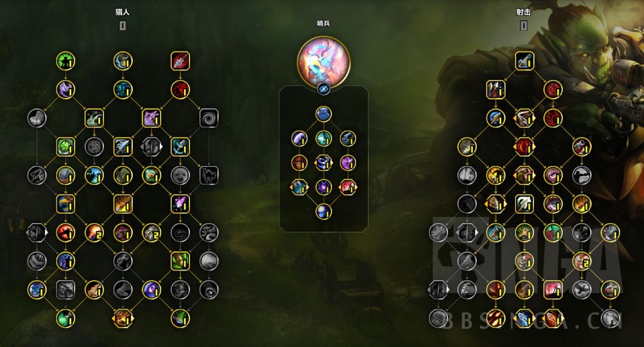Open the 哨兵 glowing owl portrait
The width and height of the screenshot is (644, 347).
pyautogui.click(x=323, y=62)
